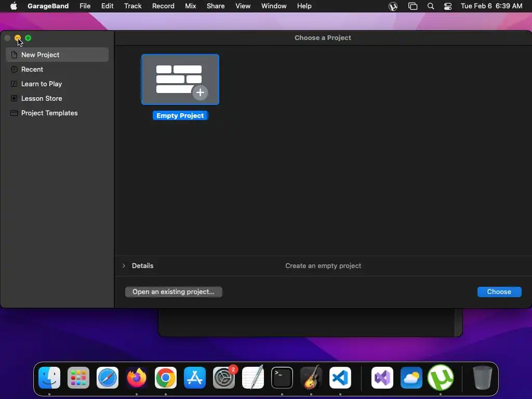Open the Trash in the Dock
This screenshot has height=399, width=532.
point(483,378)
